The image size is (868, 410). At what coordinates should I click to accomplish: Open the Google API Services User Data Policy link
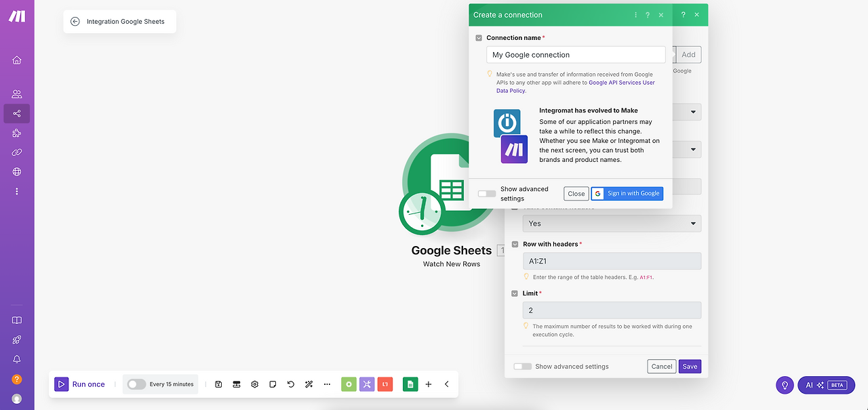click(x=576, y=87)
